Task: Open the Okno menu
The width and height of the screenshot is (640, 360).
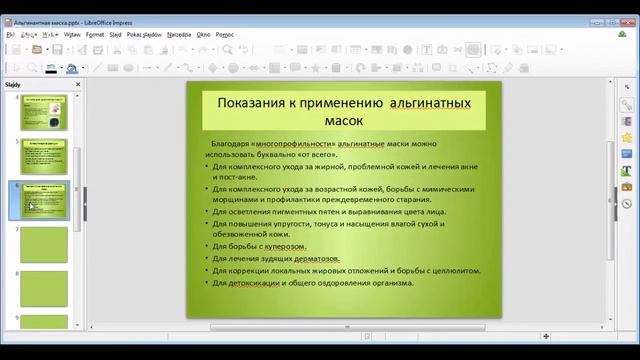Action: [203, 35]
